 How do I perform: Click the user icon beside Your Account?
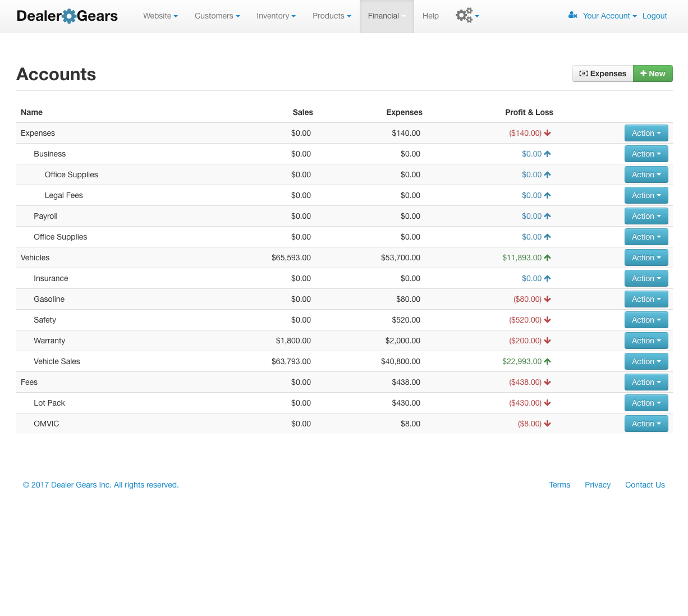click(x=572, y=16)
